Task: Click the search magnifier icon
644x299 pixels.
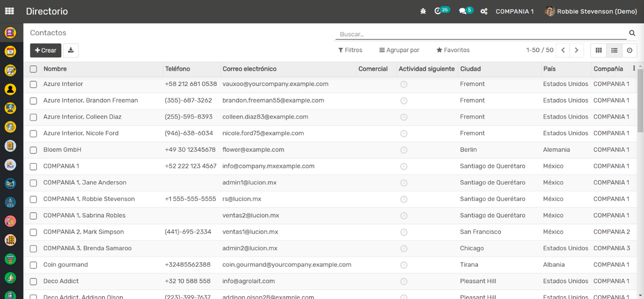Action: click(x=632, y=33)
